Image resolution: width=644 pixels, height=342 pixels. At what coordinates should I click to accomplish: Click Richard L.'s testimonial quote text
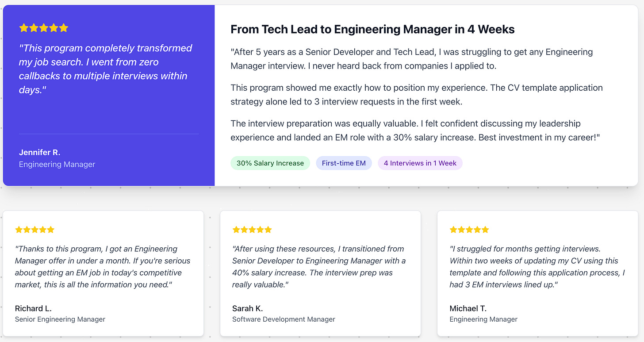tap(103, 267)
